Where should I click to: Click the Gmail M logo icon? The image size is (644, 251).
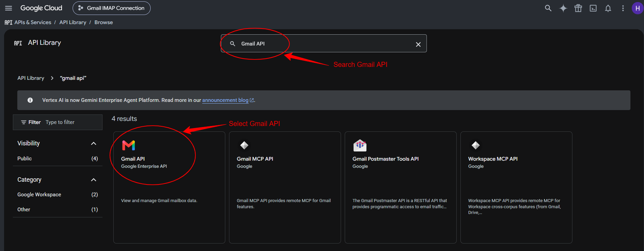(129, 145)
